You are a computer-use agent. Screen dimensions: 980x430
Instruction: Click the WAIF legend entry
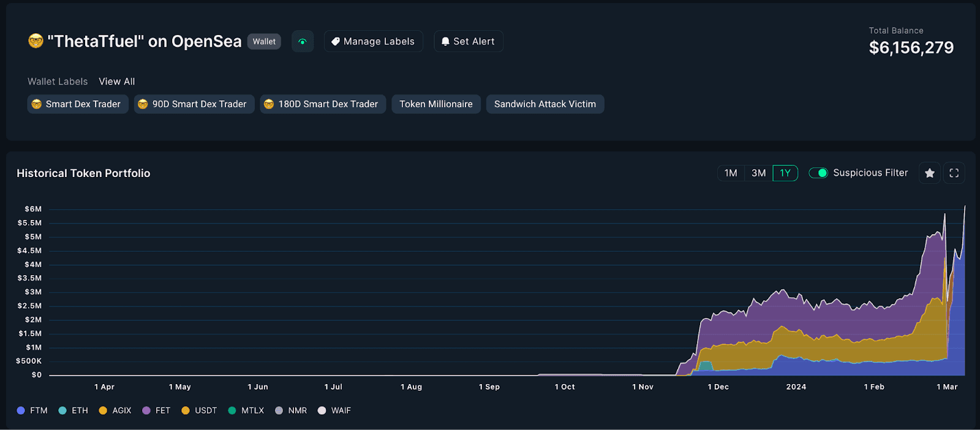pos(334,410)
